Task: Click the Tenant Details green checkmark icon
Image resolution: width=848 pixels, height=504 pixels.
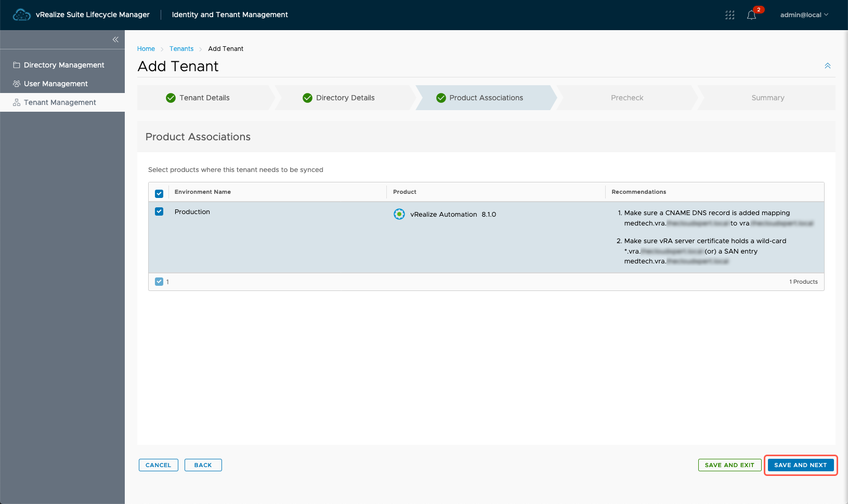Action: [171, 98]
